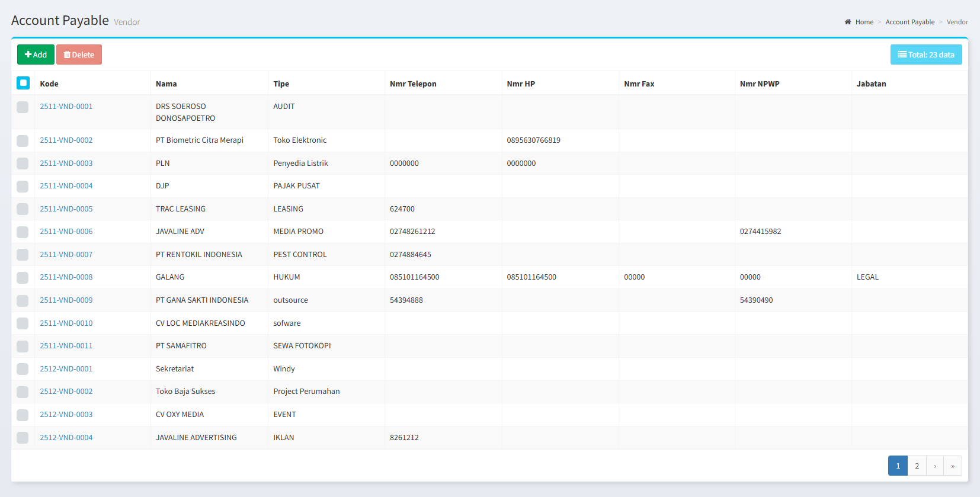Click the Home icon in breadcrumb
This screenshot has width=980, height=497.
coord(848,22)
